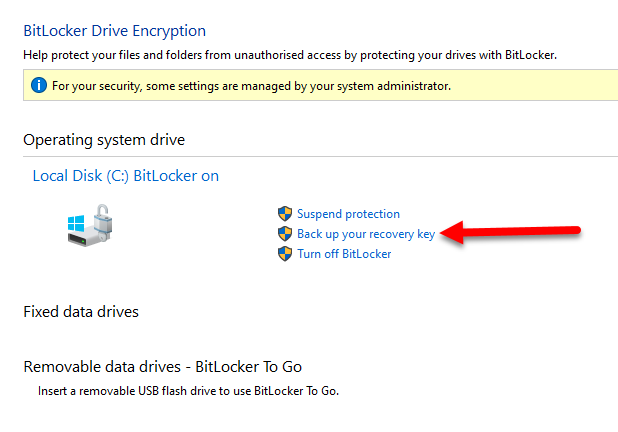Click the shield icon beside Back up your recovery key
618x432 pixels.
[x=285, y=234]
